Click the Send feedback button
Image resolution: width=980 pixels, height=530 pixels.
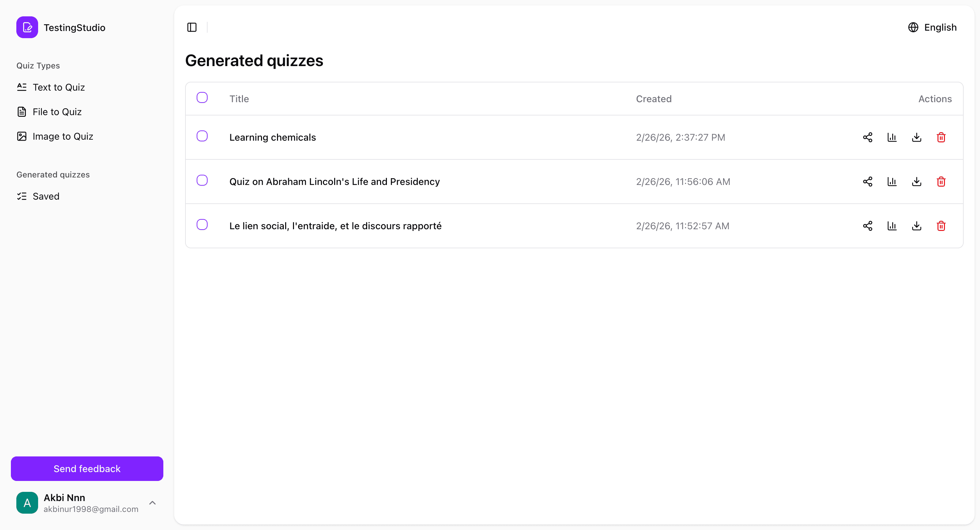(87, 468)
